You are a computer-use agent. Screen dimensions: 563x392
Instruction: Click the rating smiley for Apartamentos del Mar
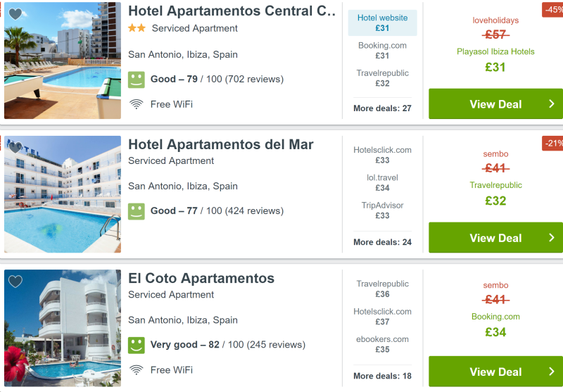pyautogui.click(x=137, y=211)
